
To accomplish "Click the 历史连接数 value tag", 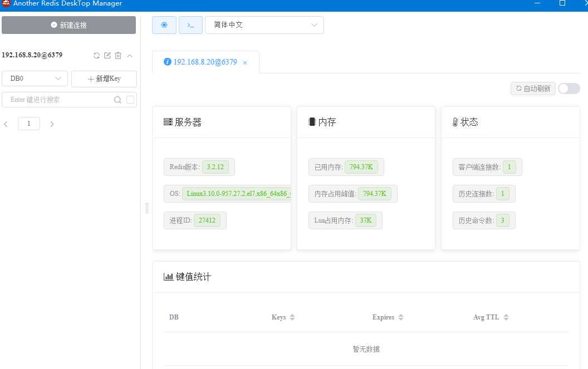I will [502, 194].
